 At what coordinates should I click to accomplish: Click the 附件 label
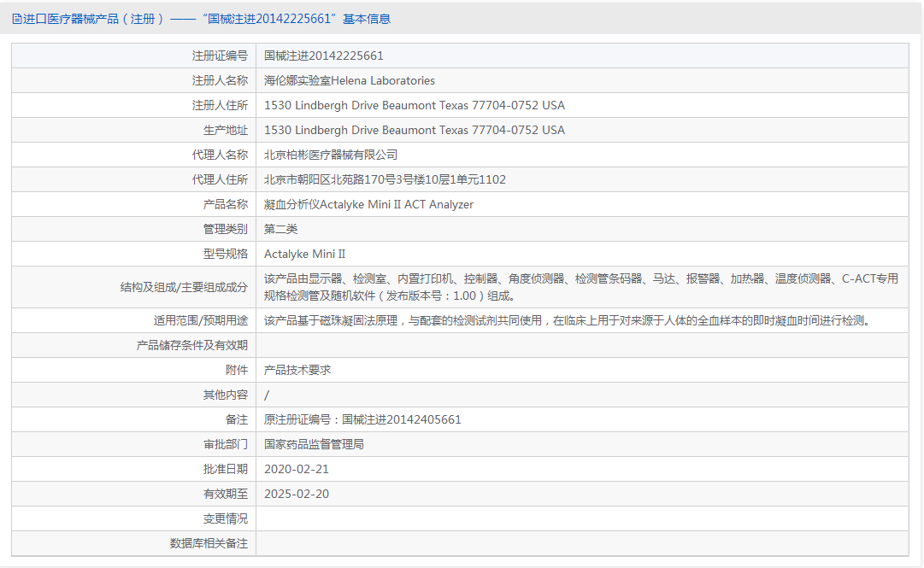pos(237,370)
